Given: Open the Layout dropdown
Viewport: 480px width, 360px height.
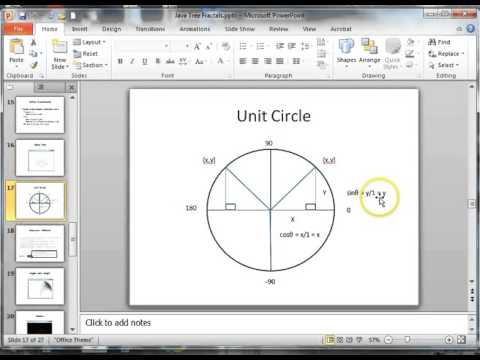Looking at the screenshot, I should click(x=89, y=42).
